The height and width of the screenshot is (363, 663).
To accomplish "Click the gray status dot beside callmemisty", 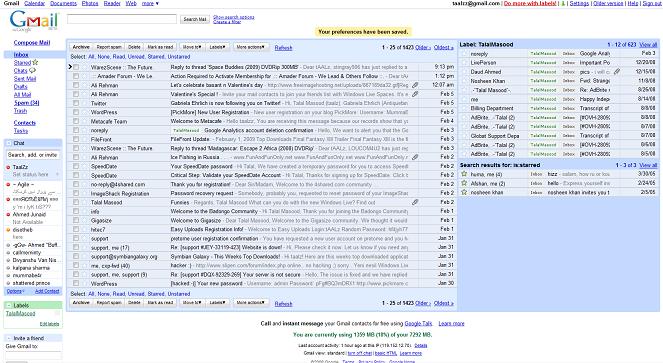I will coord(8,253).
